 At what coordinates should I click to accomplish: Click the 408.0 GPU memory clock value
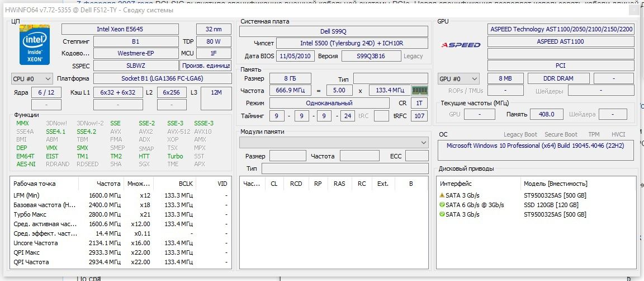click(x=547, y=114)
